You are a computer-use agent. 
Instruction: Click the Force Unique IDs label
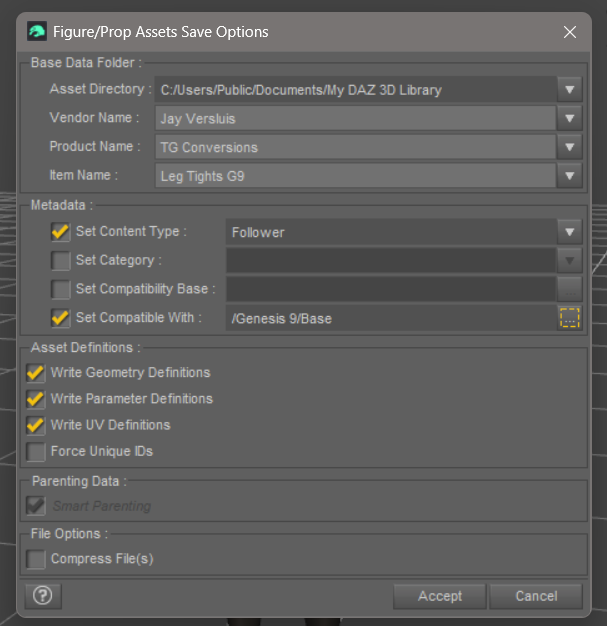[102, 451]
